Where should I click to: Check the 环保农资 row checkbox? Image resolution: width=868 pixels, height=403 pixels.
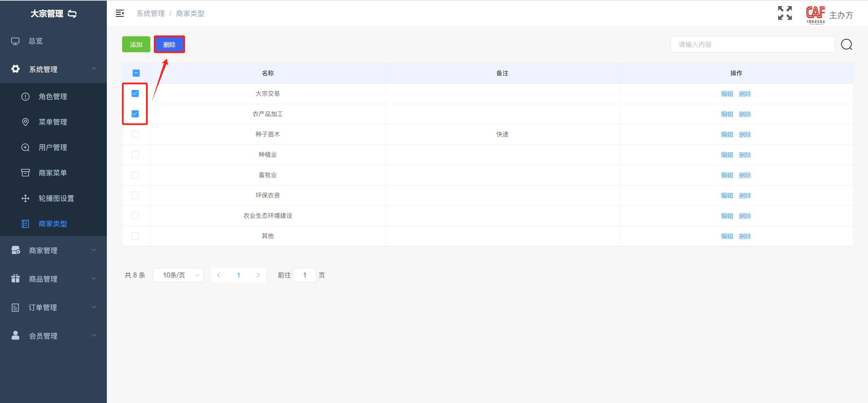135,195
